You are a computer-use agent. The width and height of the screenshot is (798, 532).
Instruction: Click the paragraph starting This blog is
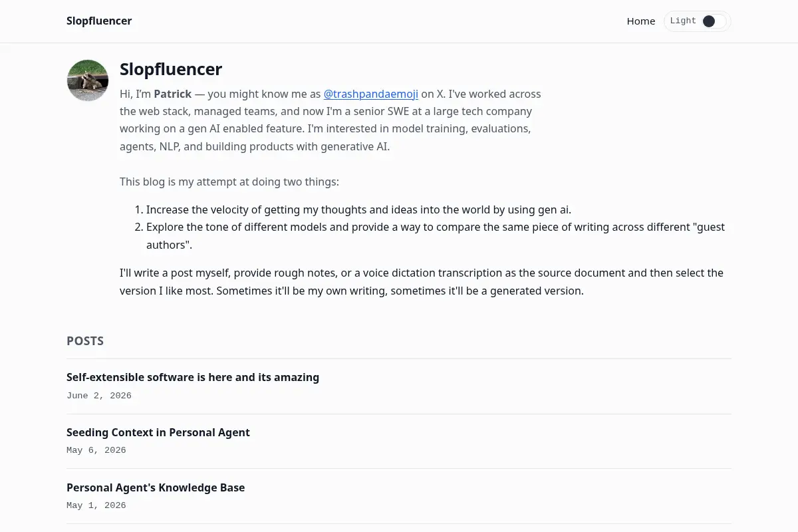coord(229,182)
